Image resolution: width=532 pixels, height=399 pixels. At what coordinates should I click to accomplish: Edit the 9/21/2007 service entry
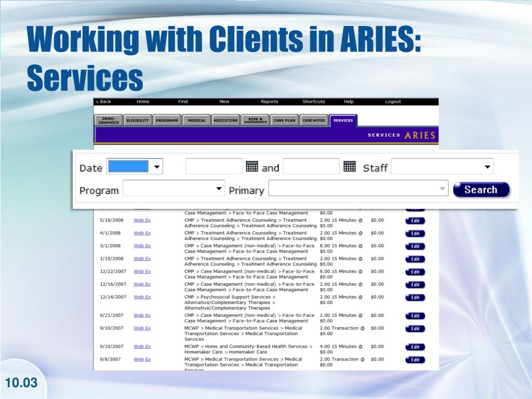click(x=415, y=316)
